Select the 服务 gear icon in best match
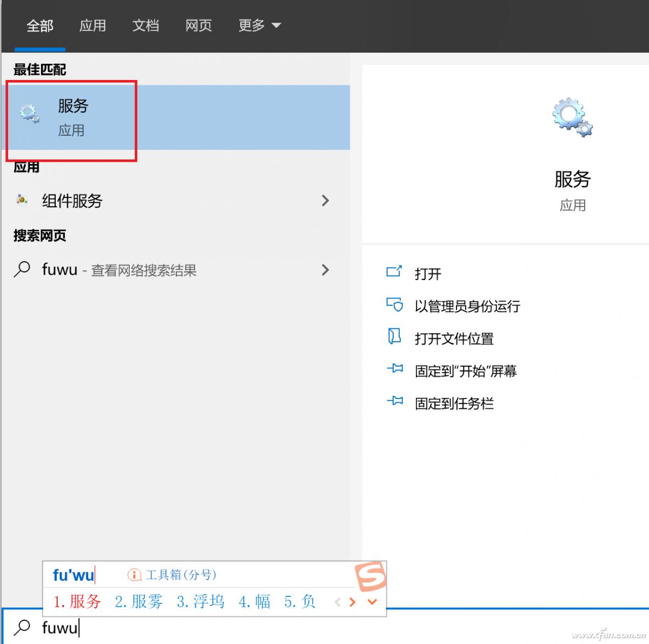The height and width of the screenshot is (644, 649). click(29, 114)
